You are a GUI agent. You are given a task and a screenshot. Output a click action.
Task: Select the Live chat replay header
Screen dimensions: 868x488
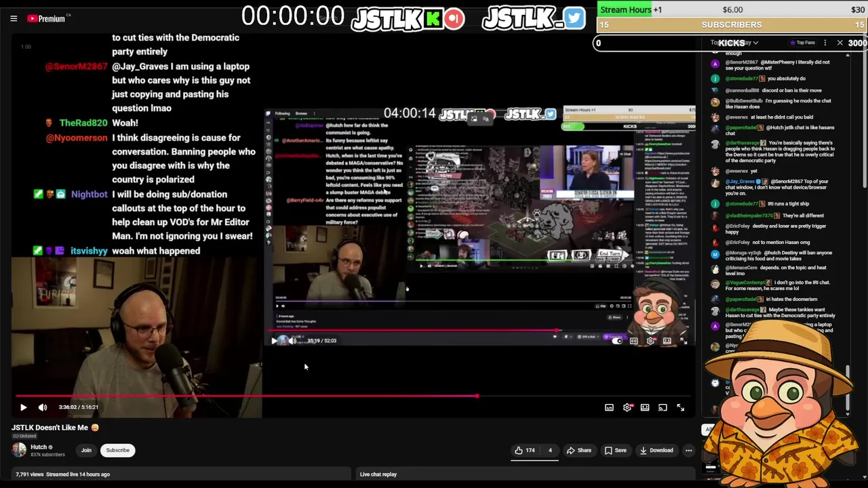tap(378, 474)
